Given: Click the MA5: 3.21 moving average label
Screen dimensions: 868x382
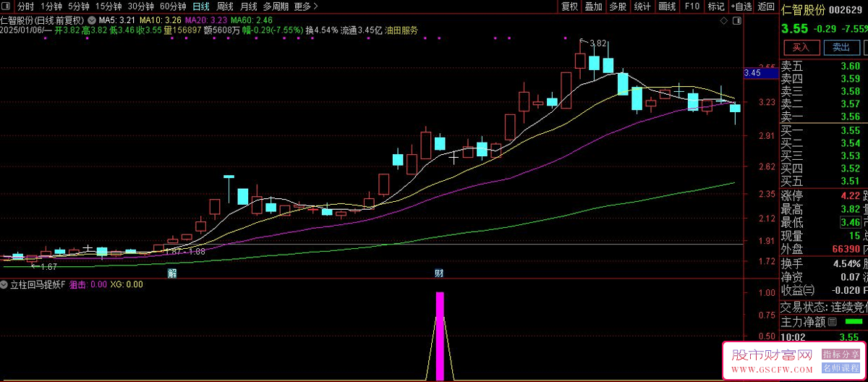Looking at the screenshot, I should [117, 20].
